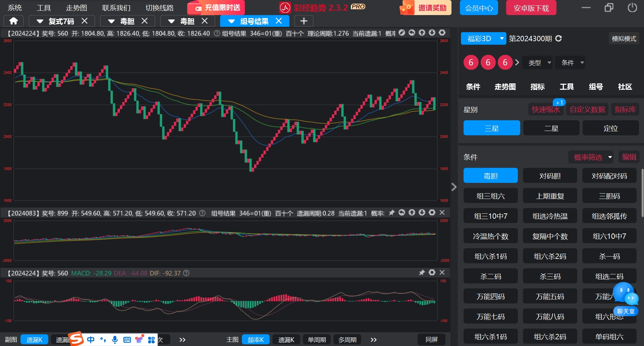Close the 复式7码 tab

coord(85,21)
